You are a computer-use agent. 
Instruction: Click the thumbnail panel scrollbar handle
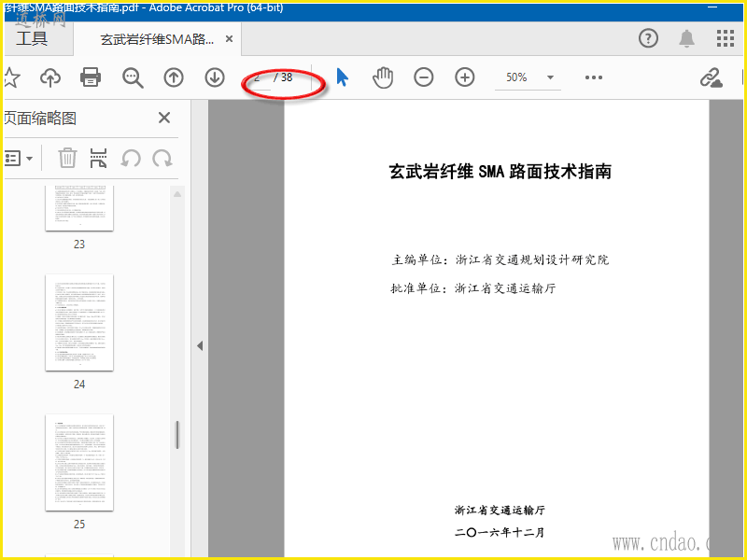tap(177, 435)
